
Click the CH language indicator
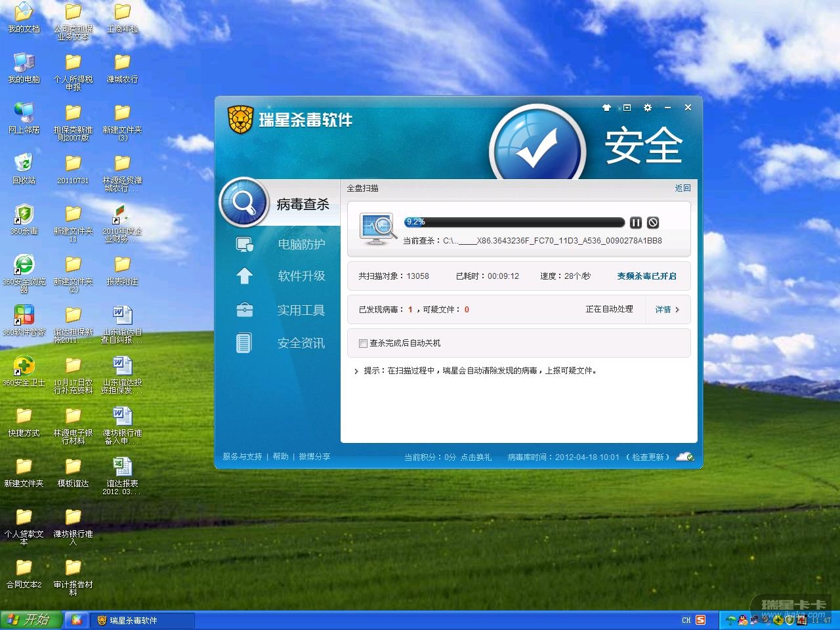coord(686,620)
